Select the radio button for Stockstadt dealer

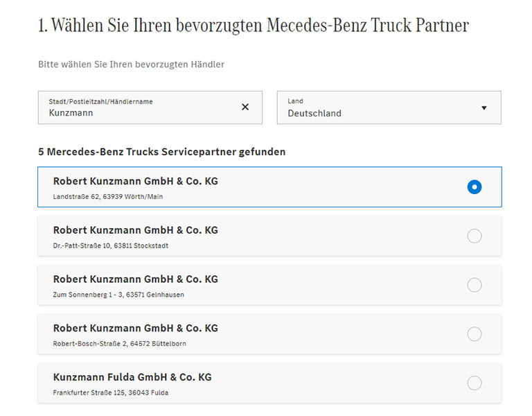475,236
